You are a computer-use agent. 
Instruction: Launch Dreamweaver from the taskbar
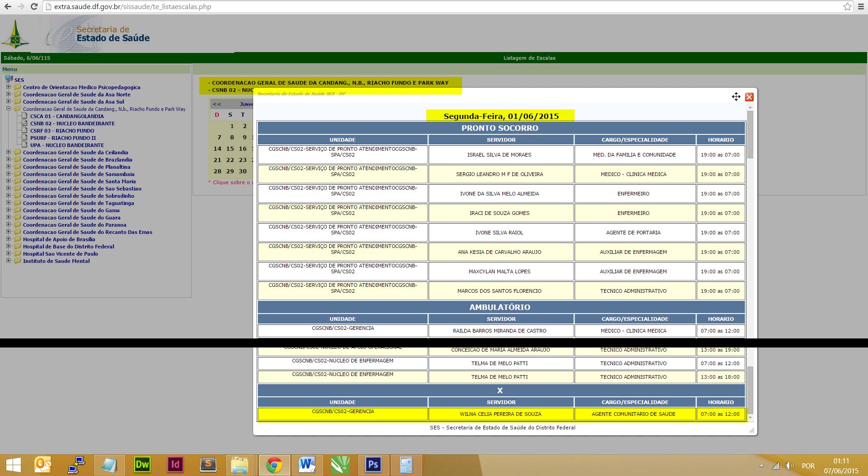click(142, 465)
